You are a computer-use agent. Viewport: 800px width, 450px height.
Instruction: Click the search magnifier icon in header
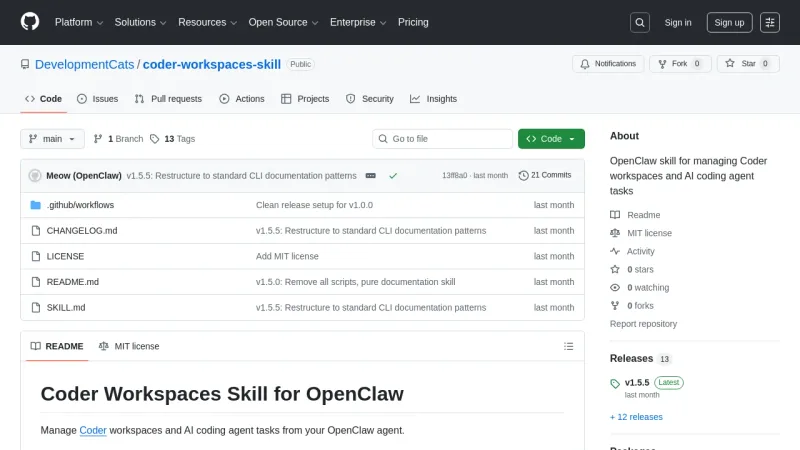point(639,22)
